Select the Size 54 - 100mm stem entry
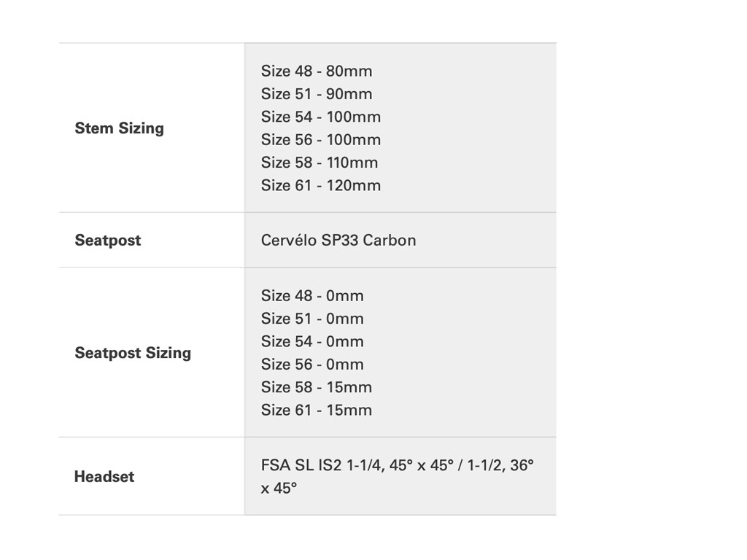The image size is (747, 560). pyautogui.click(x=321, y=117)
